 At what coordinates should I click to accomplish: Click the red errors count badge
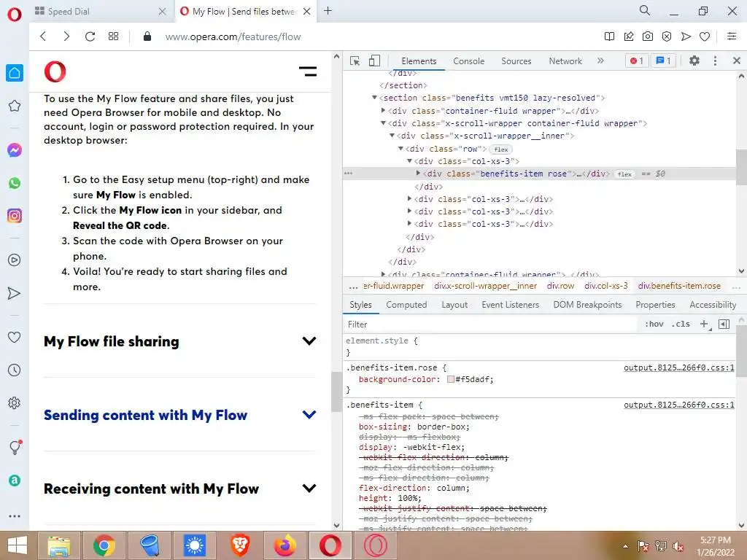(636, 61)
